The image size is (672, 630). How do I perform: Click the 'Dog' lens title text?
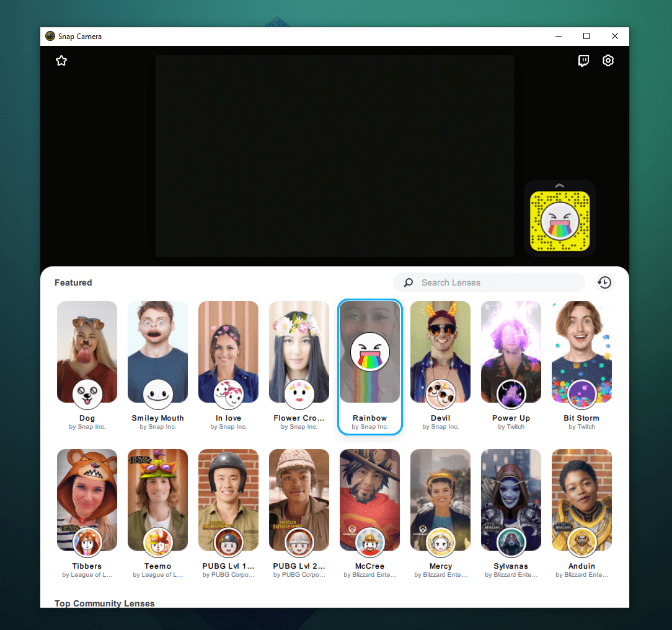coord(87,418)
